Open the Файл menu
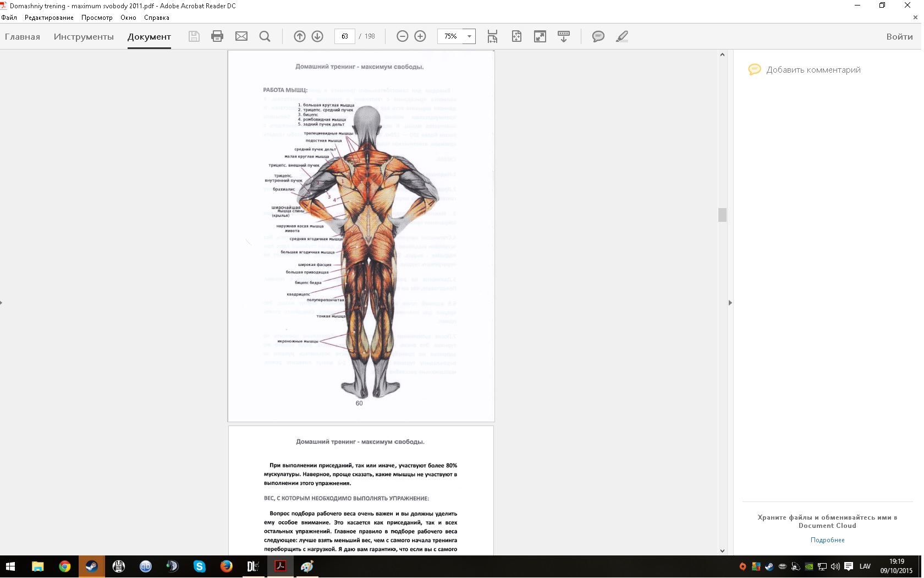The width and height of the screenshot is (924, 578). (9, 18)
